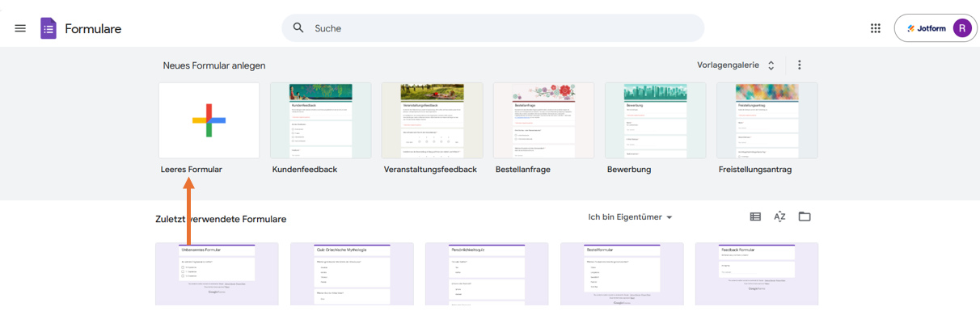This screenshot has width=980, height=311.
Task: Open the Google apps grid
Action: click(876, 28)
